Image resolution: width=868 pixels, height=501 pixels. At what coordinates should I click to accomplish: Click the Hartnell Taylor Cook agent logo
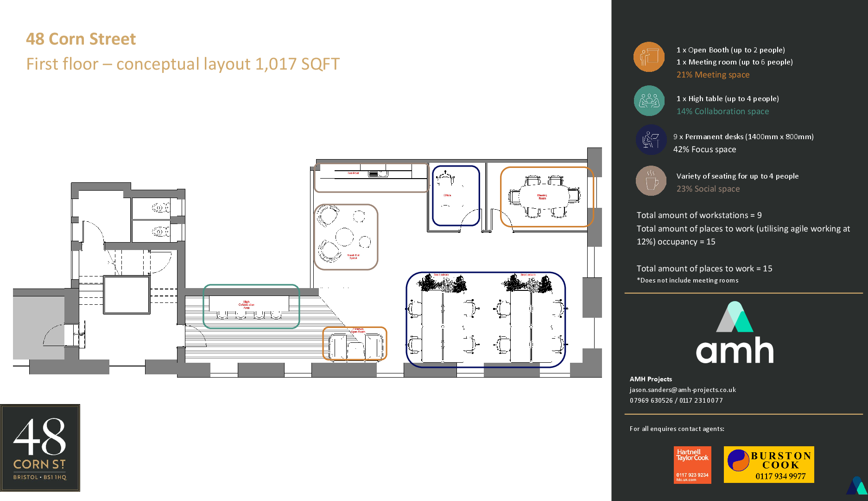click(692, 465)
